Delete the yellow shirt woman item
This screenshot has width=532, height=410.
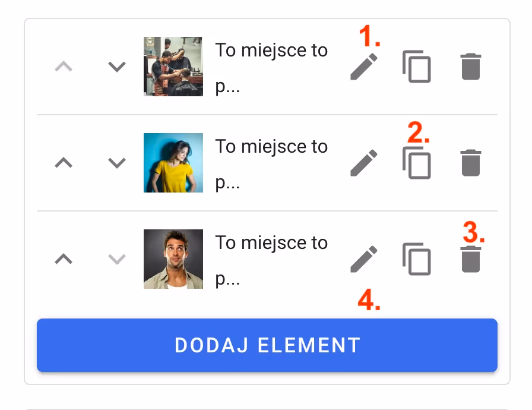tap(471, 163)
